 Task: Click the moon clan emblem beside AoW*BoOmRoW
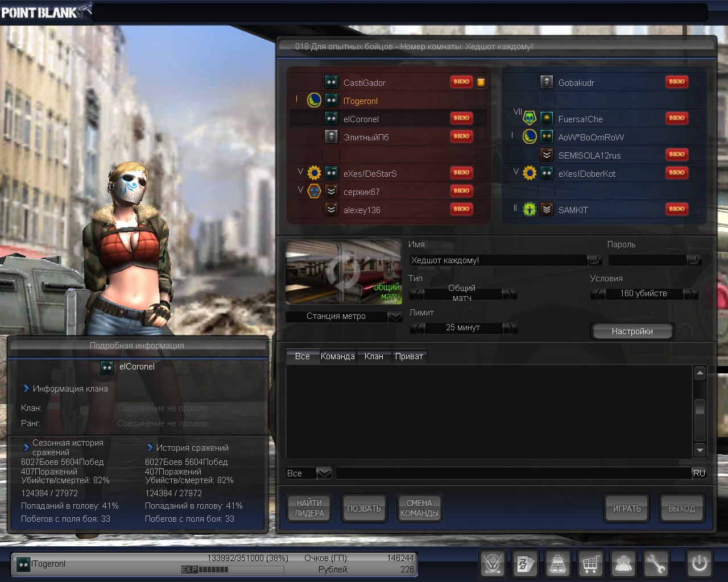(530, 136)
